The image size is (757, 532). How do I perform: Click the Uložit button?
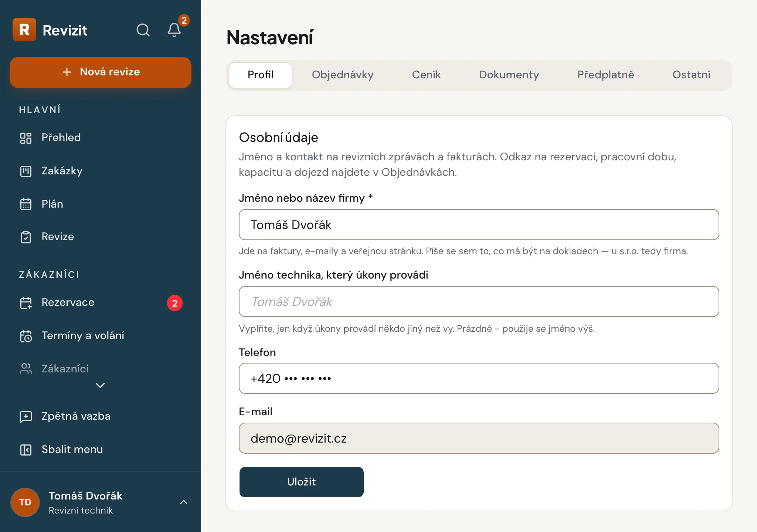302,482
